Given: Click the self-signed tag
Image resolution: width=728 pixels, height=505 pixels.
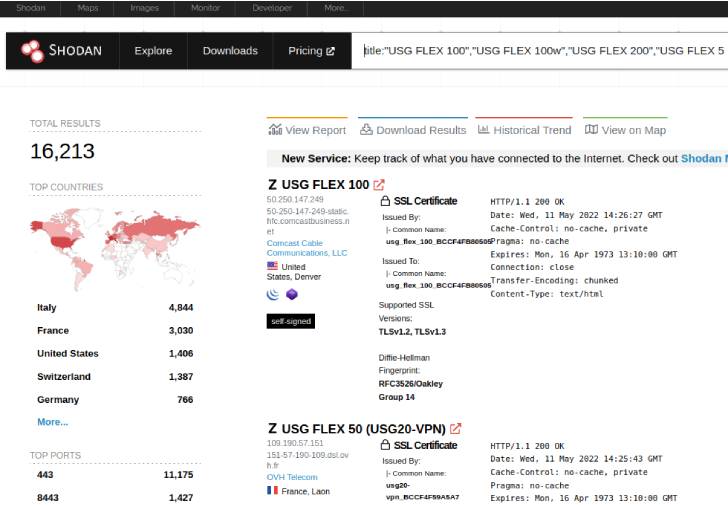Looking at the screenshot, I should point(291,321).
